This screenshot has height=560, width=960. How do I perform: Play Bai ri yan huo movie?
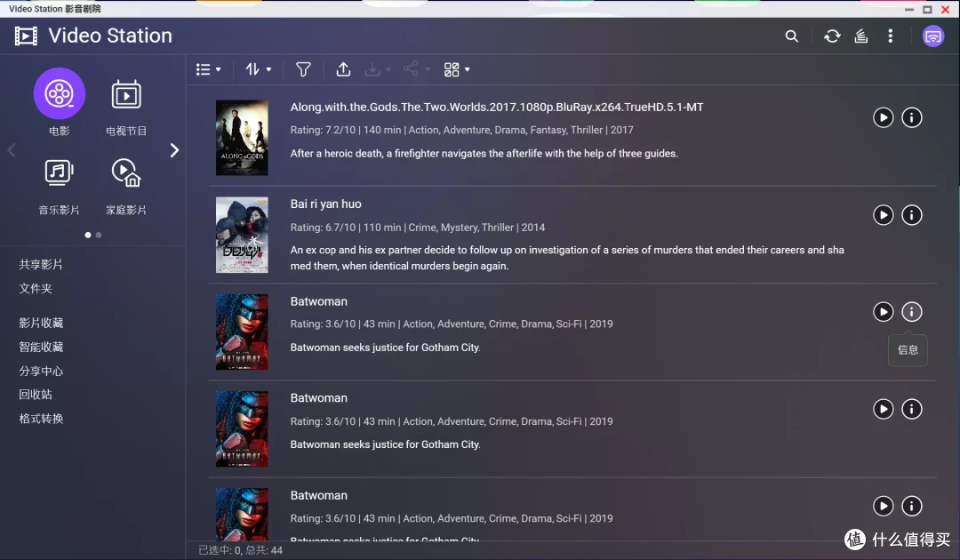[x=883, y=215]
